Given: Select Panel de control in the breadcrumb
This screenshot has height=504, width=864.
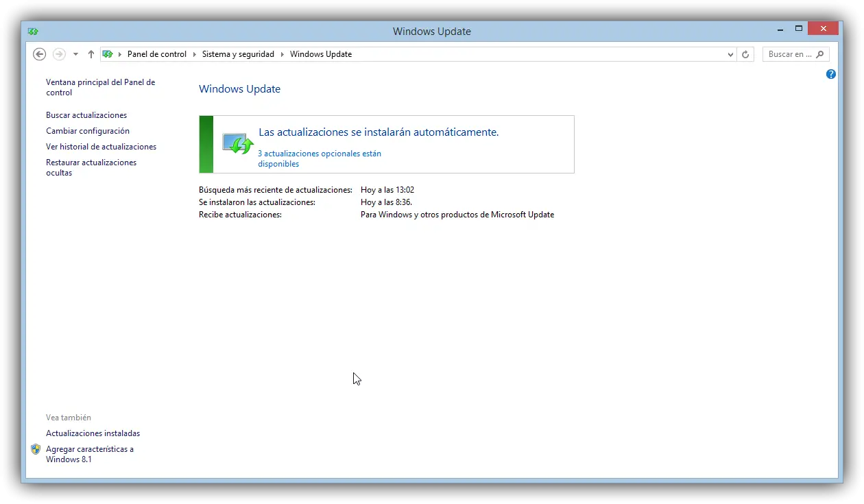Looking at the screenshot, I should tap(157, 54).
